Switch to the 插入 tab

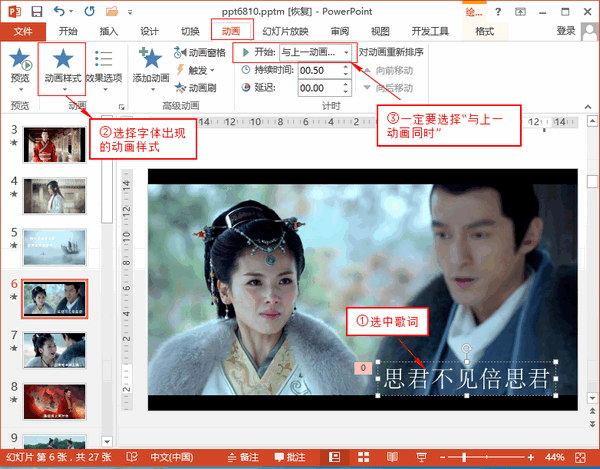109,31
